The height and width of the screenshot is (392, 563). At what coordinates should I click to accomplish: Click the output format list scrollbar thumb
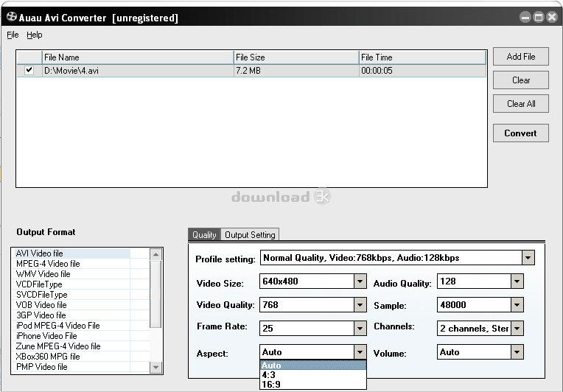pyautogui.click(x=155, y=294)
